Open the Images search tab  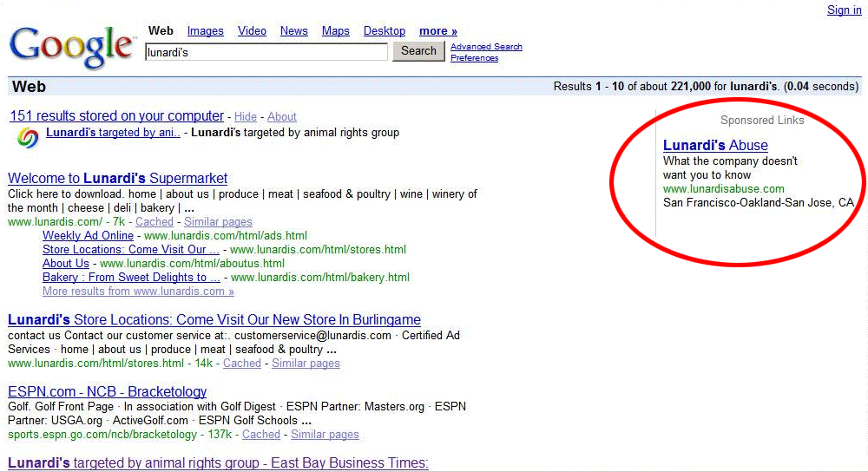pos(205,31)
